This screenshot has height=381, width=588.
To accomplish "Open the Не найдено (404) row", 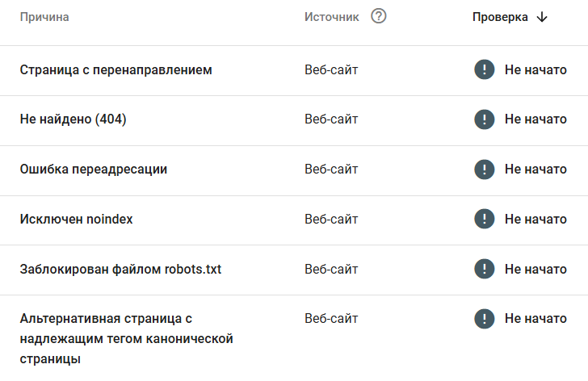I will [x=73, y=120].
